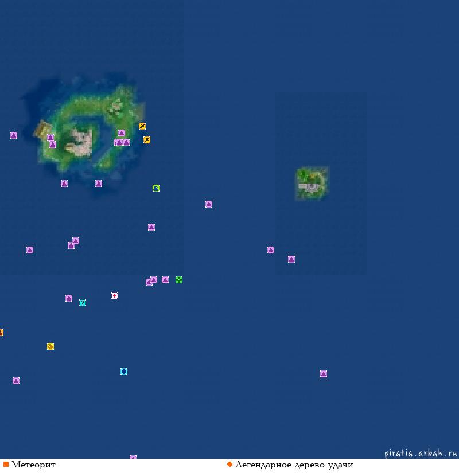Screen dimensions: 459x476
Task: Click right purple marker just south of big island
Action: tap(99, 184)
